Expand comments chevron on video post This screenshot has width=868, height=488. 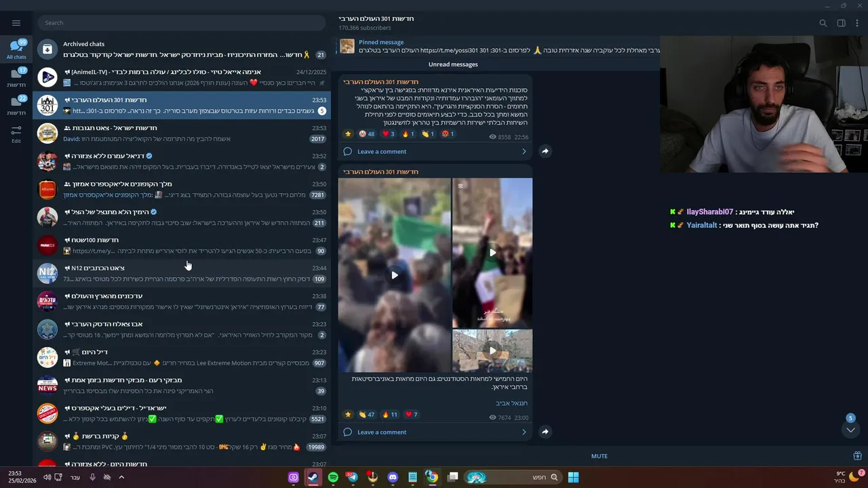click(x=524, y=432)
